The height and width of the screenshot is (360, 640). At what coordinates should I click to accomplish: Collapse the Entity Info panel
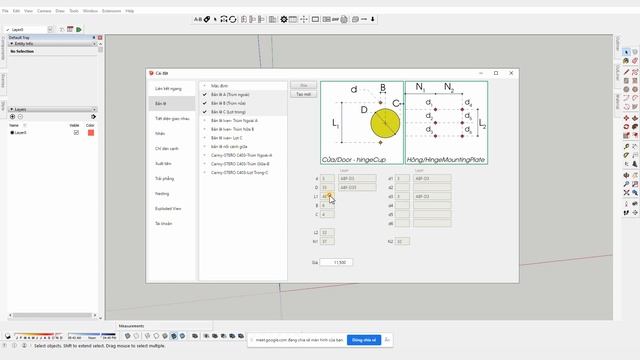pyautogui.click(x=12, y=44)
